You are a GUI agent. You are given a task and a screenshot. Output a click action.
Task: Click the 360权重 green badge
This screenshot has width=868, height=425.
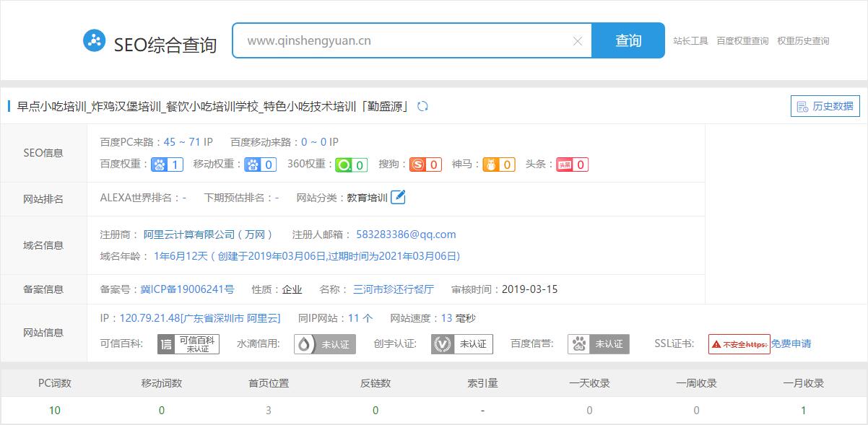(351, 165)
